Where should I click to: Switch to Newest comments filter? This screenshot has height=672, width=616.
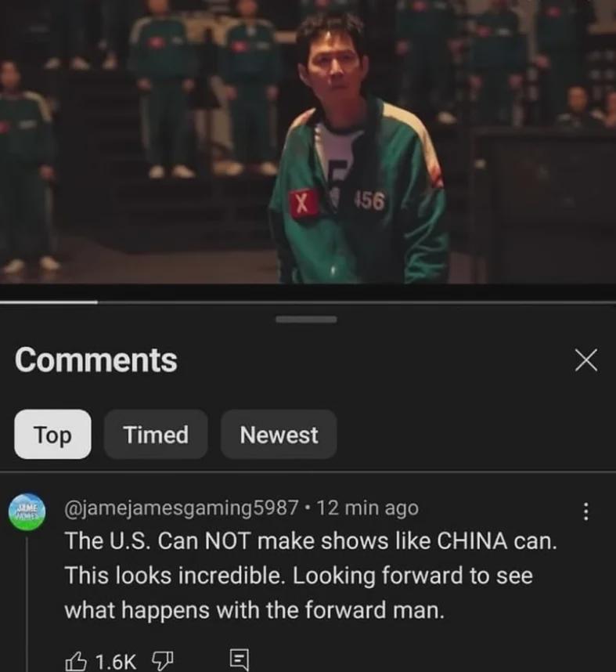click(279, 434)
